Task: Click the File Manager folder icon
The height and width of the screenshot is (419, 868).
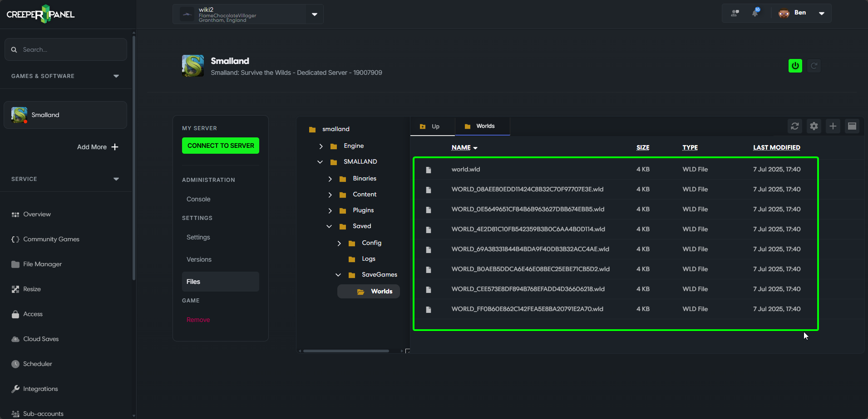Action: [15, 264]
